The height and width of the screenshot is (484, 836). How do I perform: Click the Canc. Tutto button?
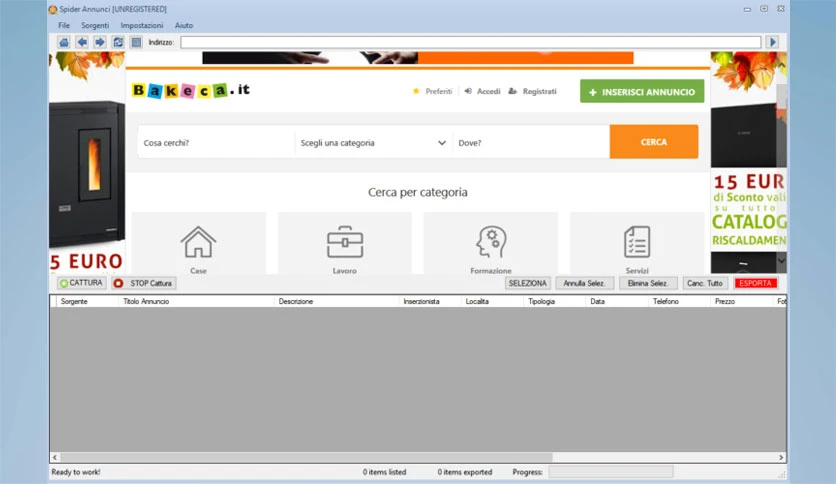tap(704, 283)
